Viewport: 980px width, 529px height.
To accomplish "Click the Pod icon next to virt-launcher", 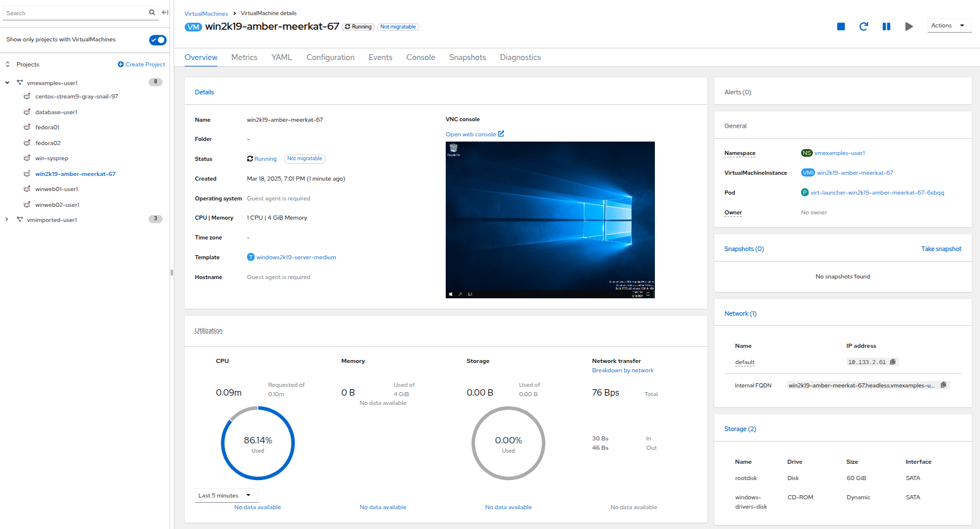I will tap(804, 192).
